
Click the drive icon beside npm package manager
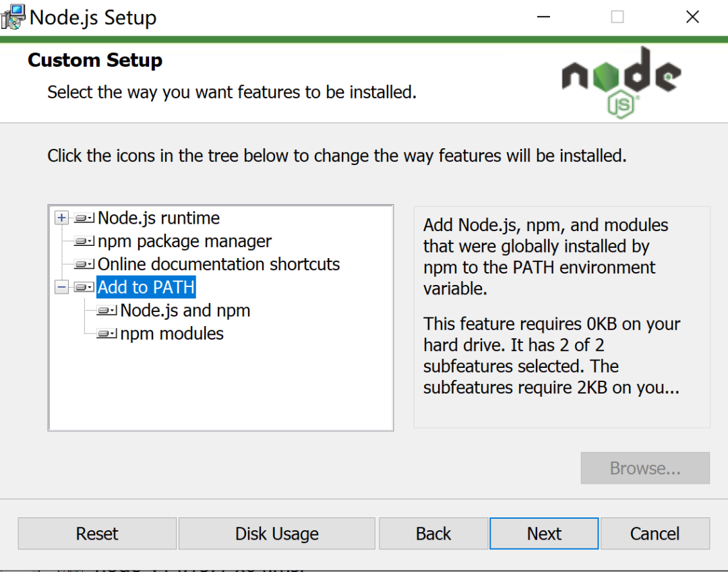(84, 241)
